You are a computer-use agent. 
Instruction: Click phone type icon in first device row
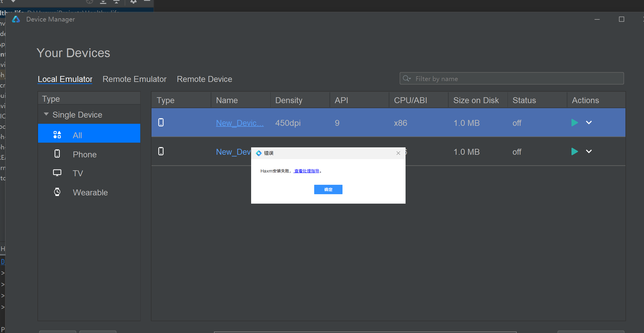[161, 123]
